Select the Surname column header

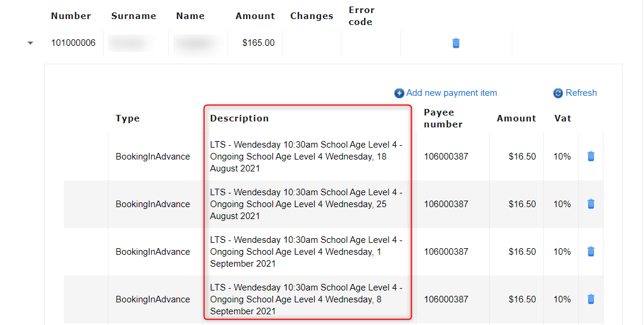coord(133,16)
